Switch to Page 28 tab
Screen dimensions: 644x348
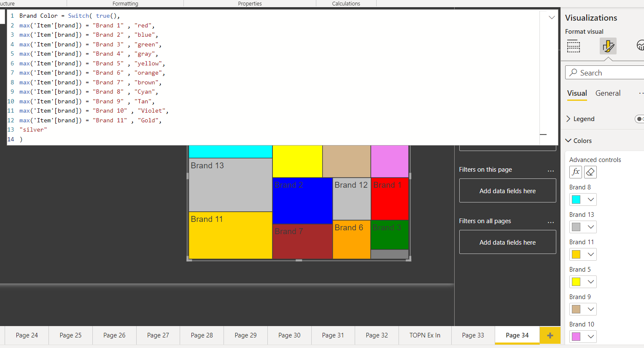tap(202, 335)
